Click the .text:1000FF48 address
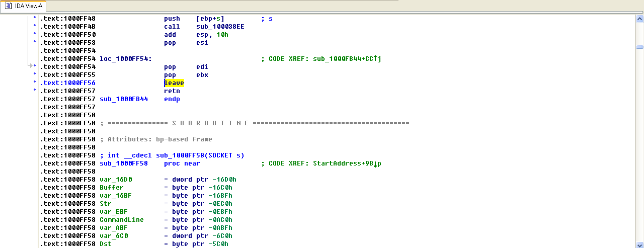Screen dimensions: 644x248 [67, 19]
